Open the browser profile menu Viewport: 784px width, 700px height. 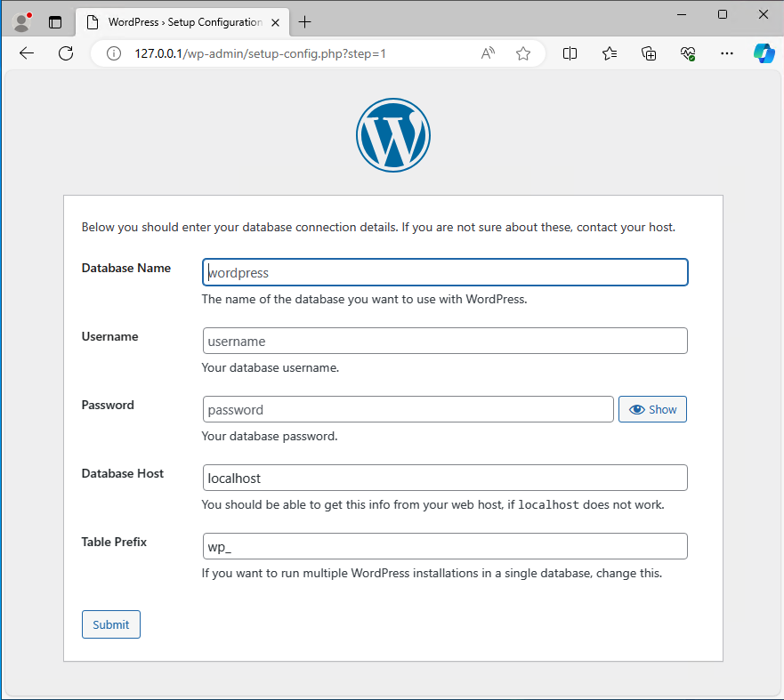tap(22, 21)
